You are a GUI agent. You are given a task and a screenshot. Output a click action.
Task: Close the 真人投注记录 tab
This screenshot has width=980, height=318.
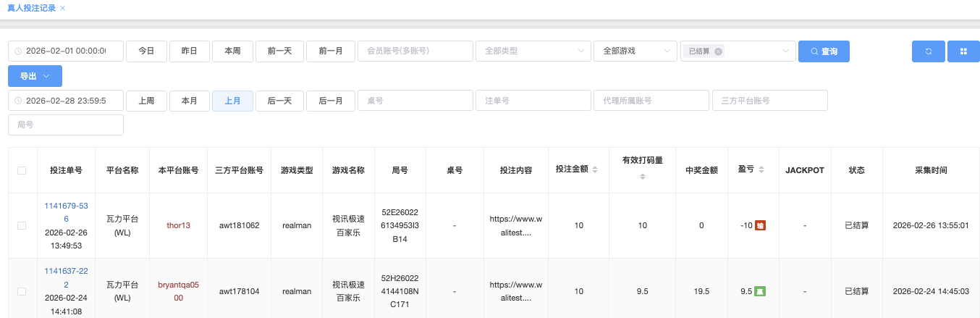[63, 8]
